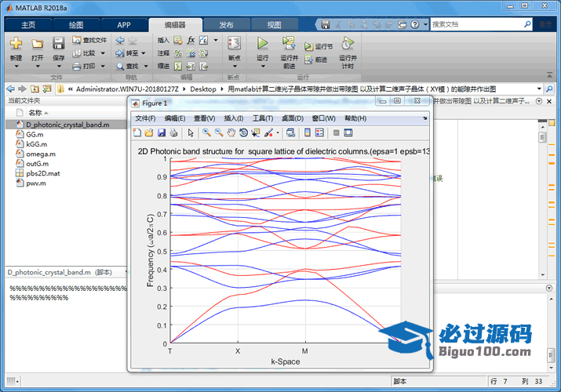Screen dimensions: 561x392
Task: Open the New (新建) dropdown arrow
Action: coord(16,66)
